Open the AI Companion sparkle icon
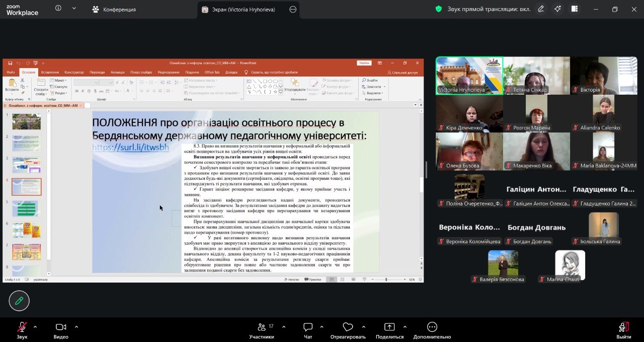The height and width of the screenshot is (342, 644). tap(557, 9)
